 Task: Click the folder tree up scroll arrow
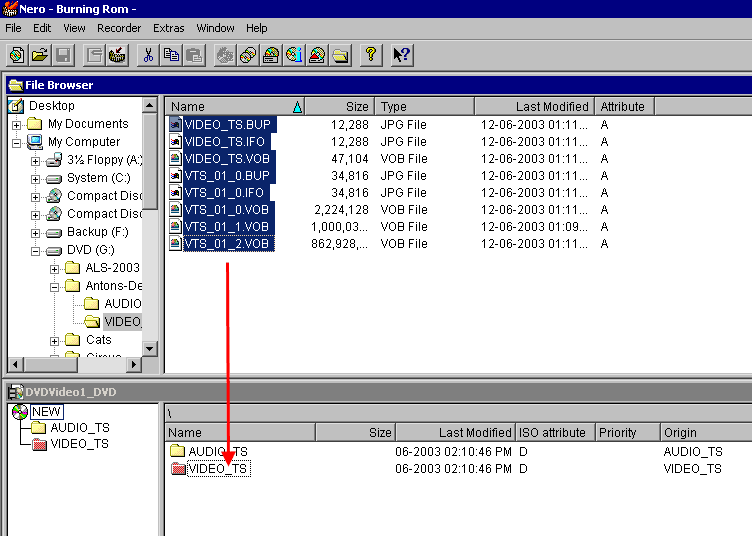150,105
